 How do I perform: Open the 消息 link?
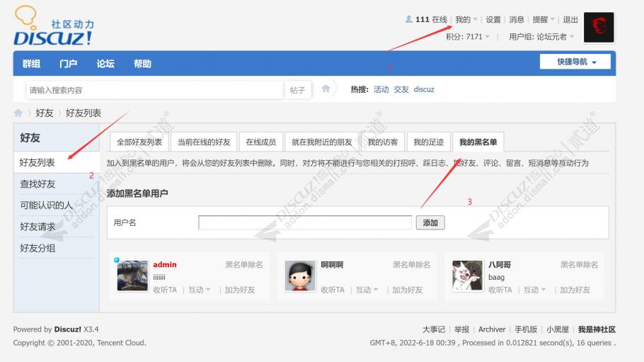(x=517, y=19)
